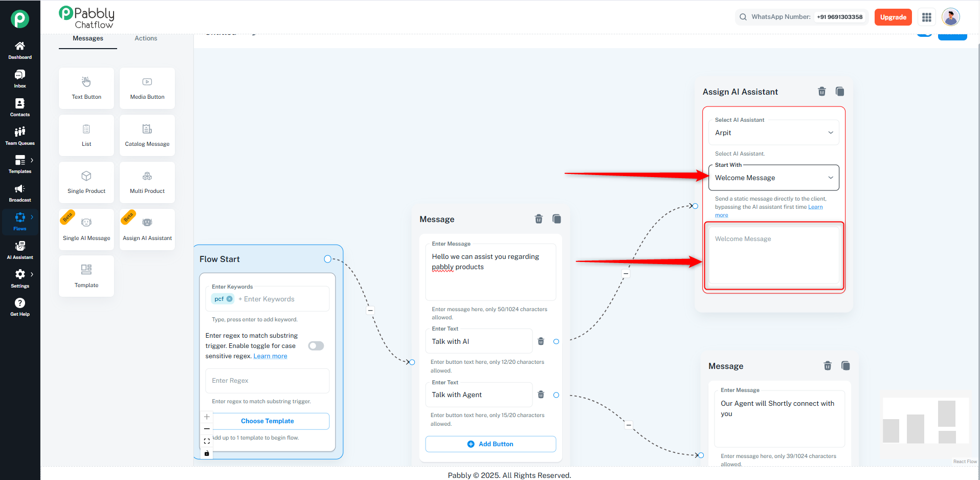The height and width of the screenshot is (480, 980).
Task: Click the Flow Start output handle
Action: (328, 259)
